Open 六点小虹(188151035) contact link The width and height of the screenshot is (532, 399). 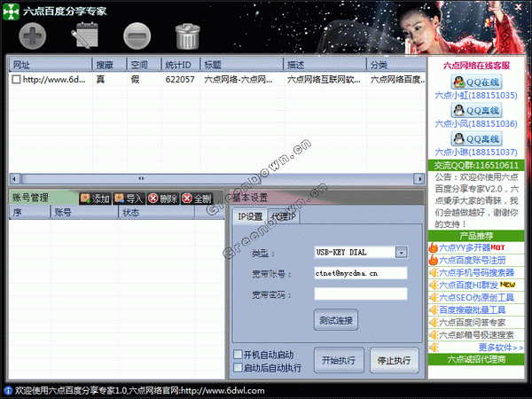476,96
